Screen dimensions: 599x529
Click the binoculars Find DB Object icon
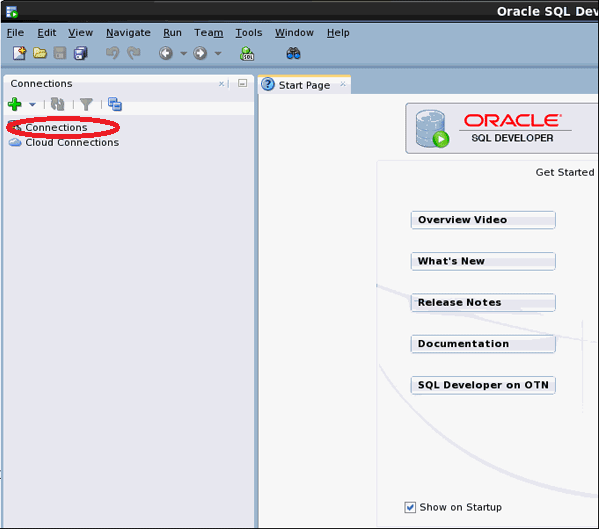tap(293, 53)
